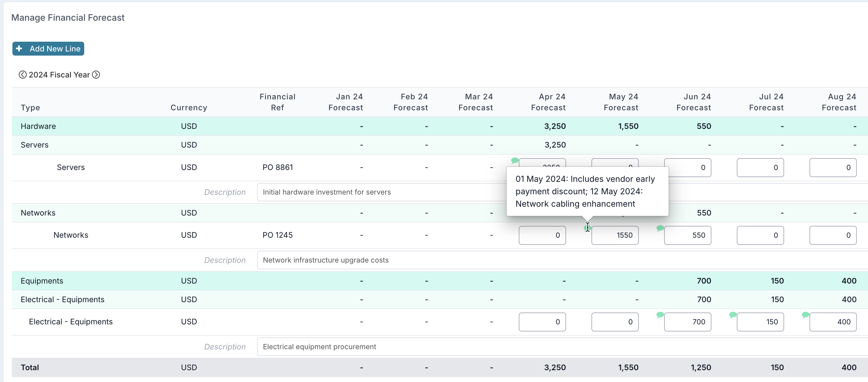Edit Networks Jun 24 field showing 550

688,235
